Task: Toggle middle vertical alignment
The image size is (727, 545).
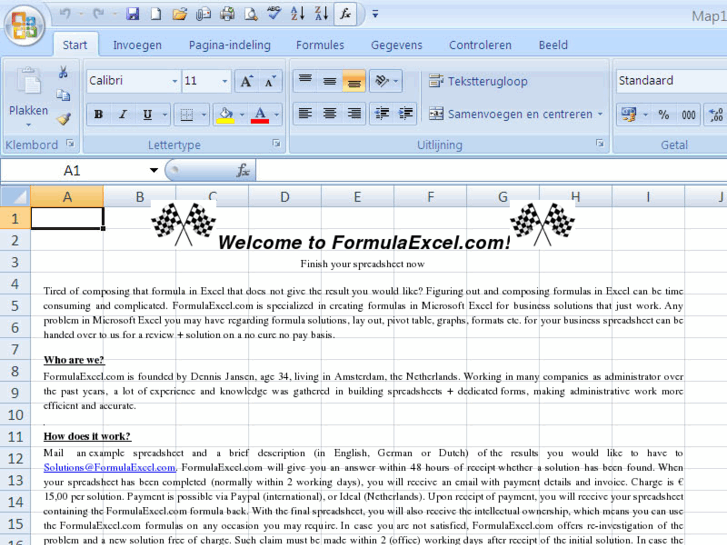Action: (330, 80)
